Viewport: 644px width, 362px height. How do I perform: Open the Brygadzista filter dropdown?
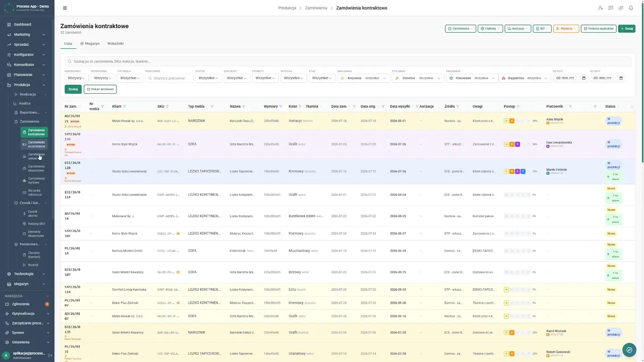point(525,78)
